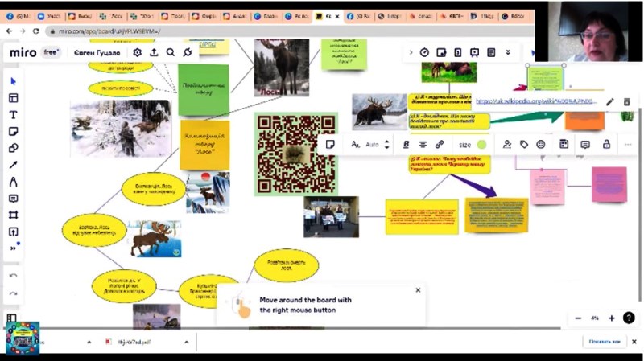Select the Comment tool in left toolbar
The image size is (644, 361).
[13, 199]
